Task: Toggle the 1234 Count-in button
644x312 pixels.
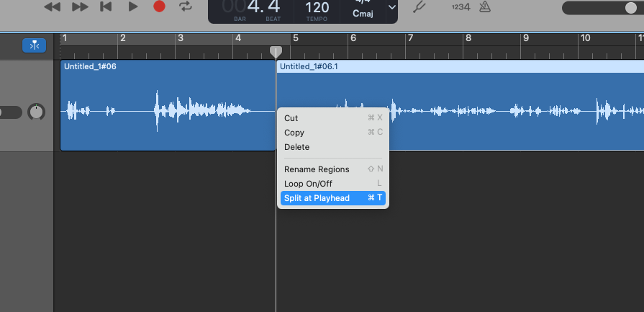Action: click(x=461, y=7)
